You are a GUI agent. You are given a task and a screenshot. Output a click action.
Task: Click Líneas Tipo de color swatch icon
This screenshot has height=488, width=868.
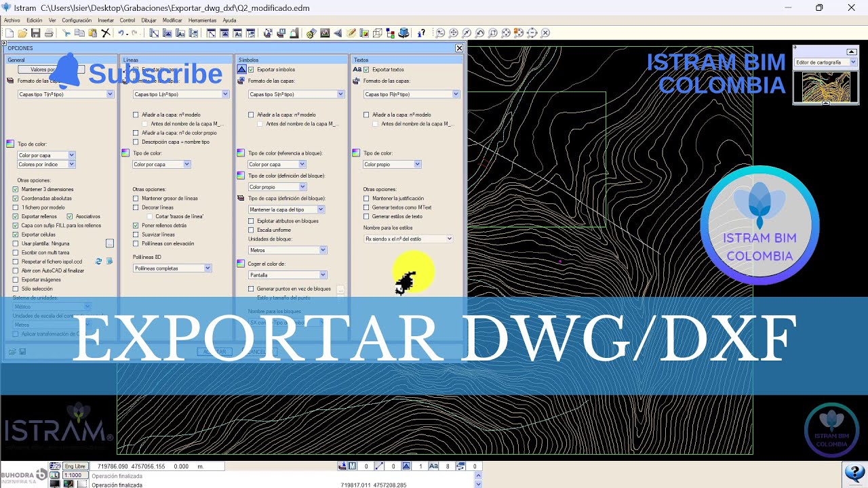125,153
